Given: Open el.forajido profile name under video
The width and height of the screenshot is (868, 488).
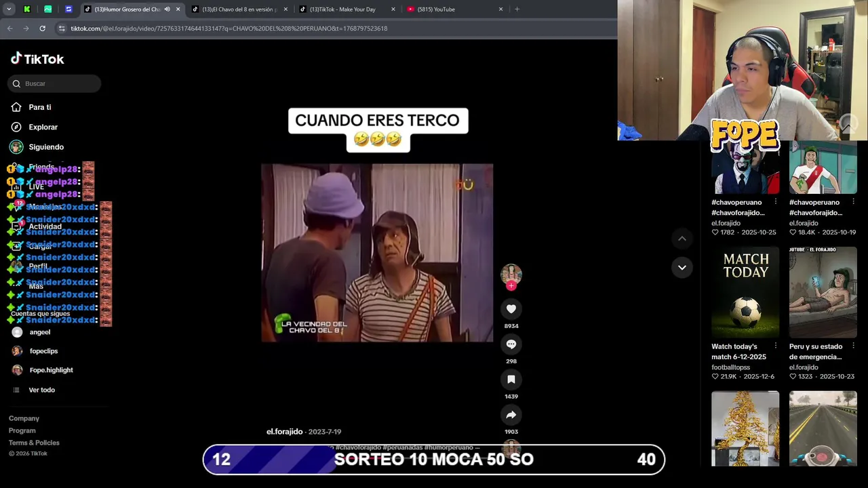Looking at the screenshot, I should pyautogui.click(x=284, y=432).
